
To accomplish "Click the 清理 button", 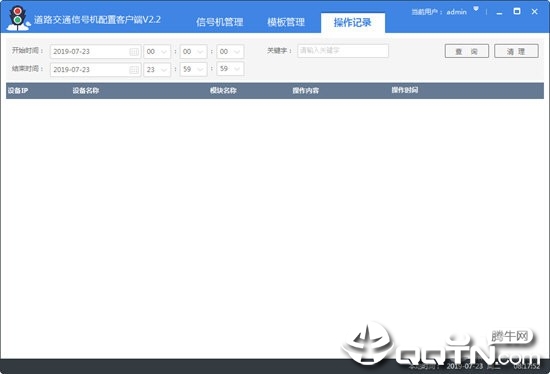I will 516,51.
